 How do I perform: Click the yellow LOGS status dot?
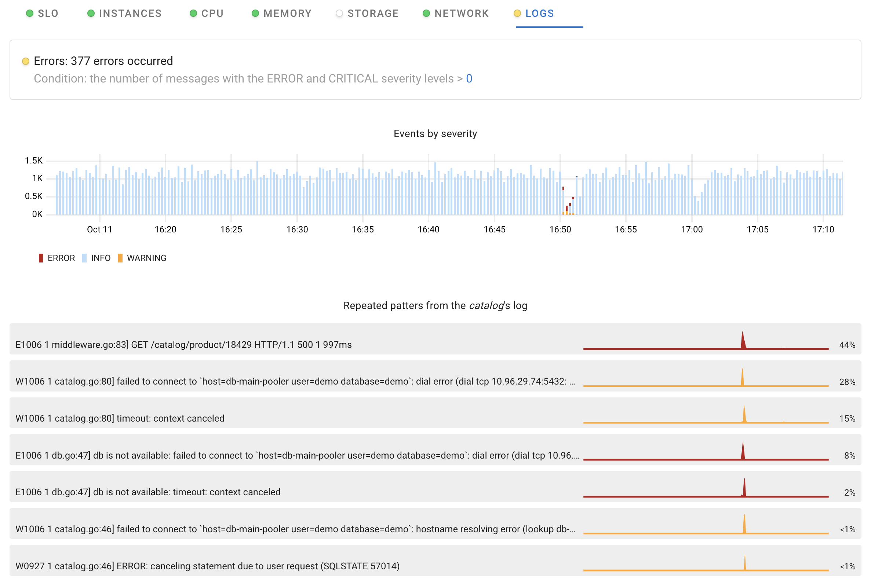pyautogui.click(x=517, y=14)
